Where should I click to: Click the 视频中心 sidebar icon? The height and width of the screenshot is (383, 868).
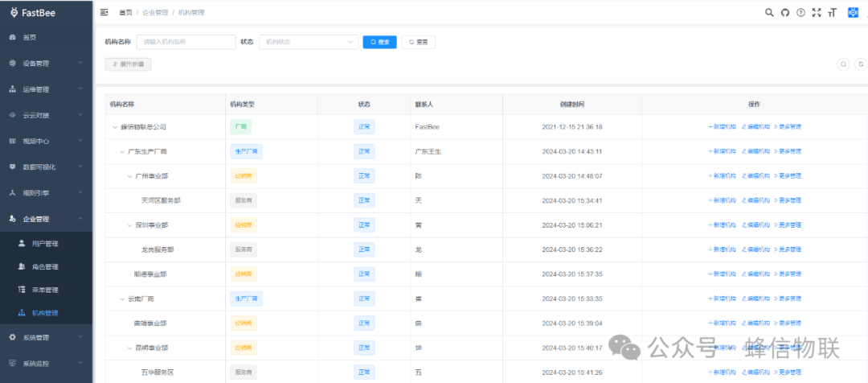pyautogui.click(x=13, y=142)
